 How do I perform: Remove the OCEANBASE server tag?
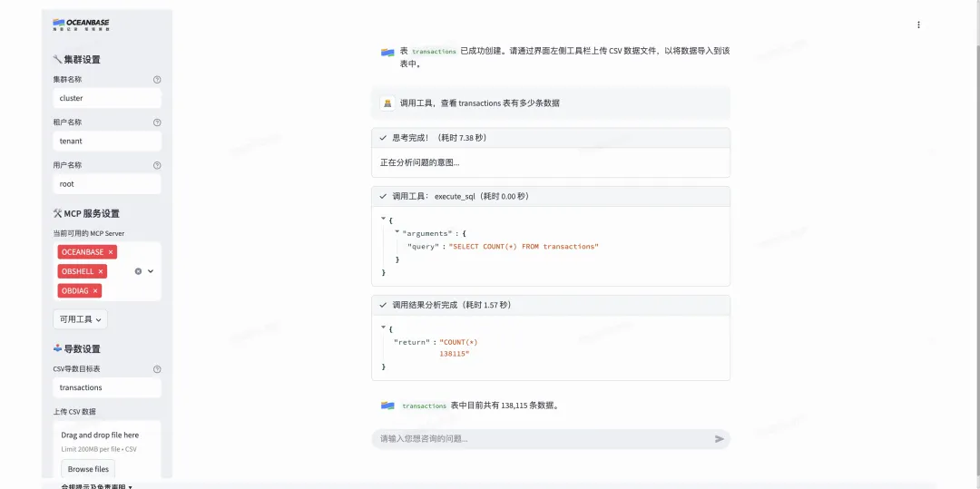tap(111, 251)
